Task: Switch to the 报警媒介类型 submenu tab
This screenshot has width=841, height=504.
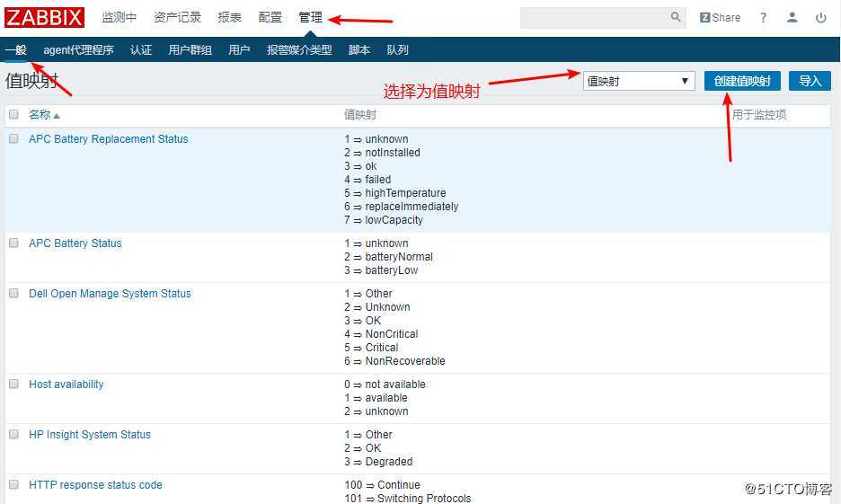Action: [x=299, y=50]
